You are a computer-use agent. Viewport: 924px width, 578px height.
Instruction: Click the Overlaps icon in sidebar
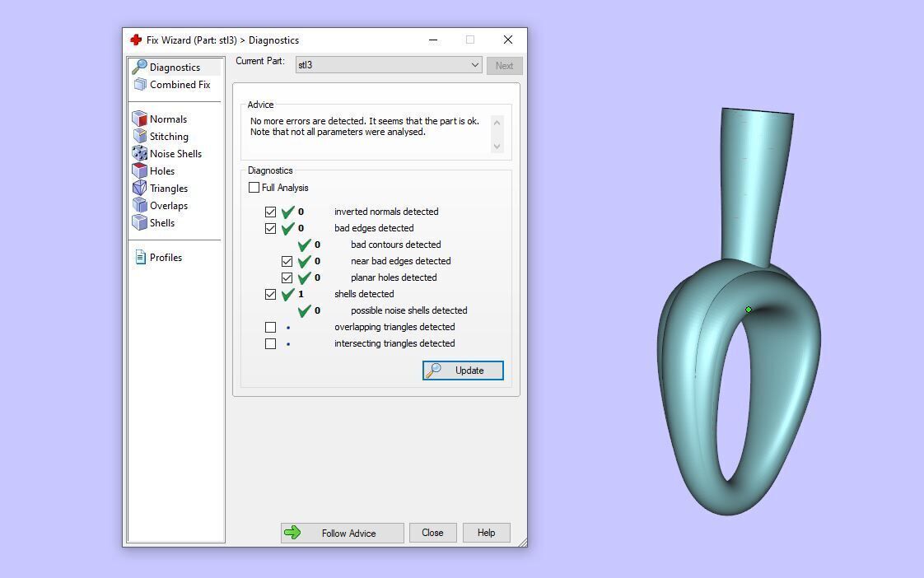point(140,205)
